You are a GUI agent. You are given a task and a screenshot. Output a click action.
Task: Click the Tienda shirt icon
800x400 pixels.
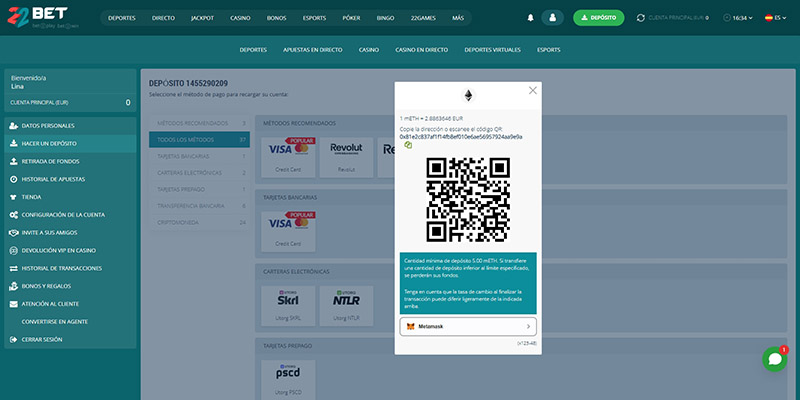pos(14,197)
